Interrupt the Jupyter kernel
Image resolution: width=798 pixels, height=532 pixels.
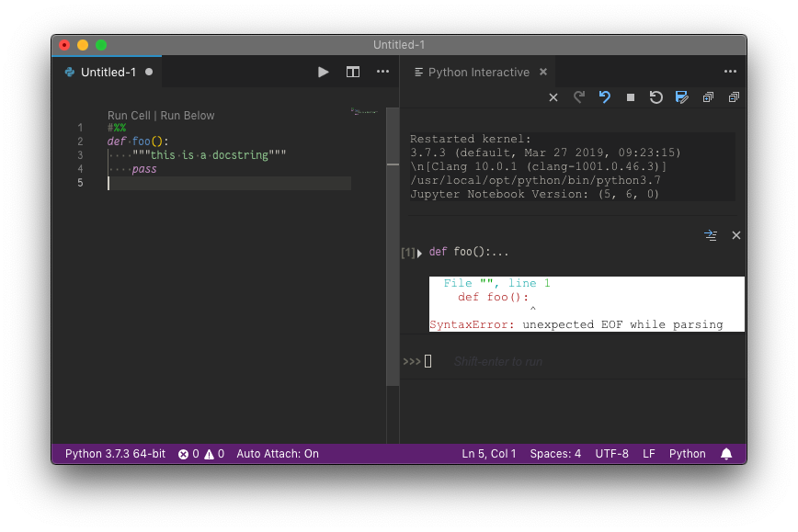click(630, 96)
